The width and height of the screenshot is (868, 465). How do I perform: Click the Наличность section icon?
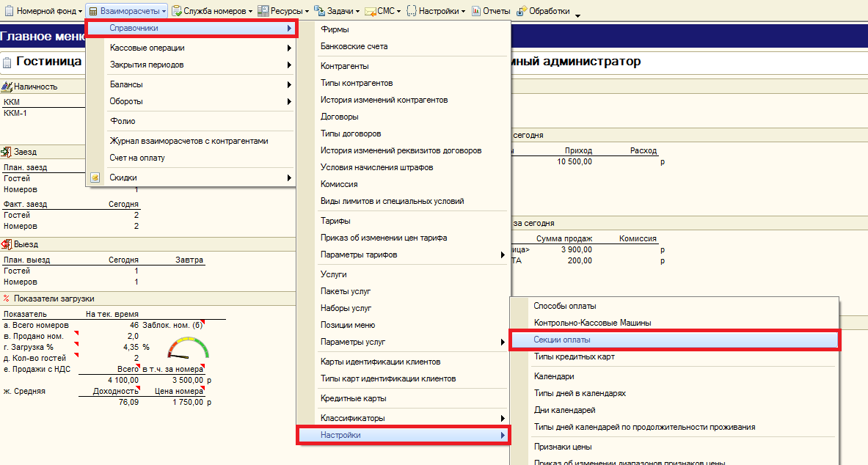7,87
